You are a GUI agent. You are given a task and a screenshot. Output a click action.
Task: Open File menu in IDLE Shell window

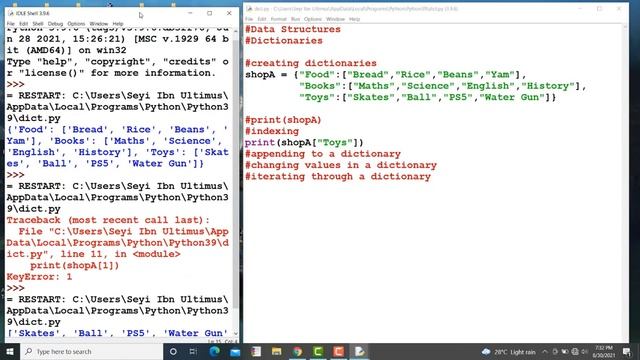pos(11,24)
